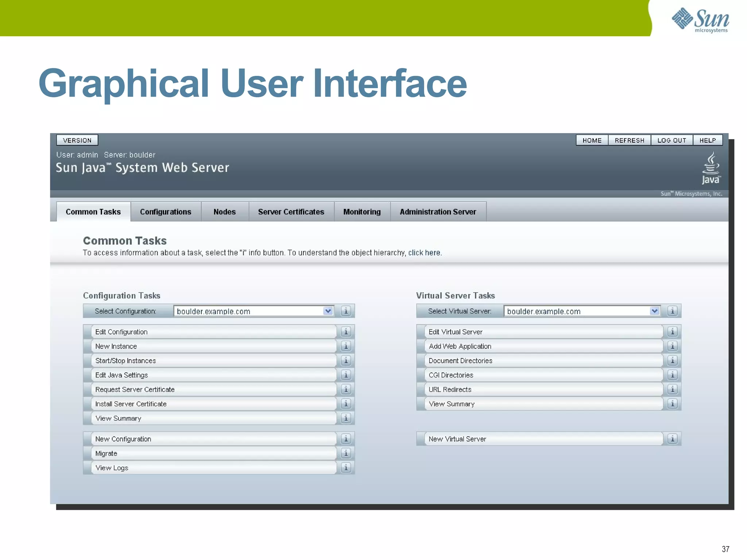Viewport: 747px width, 560px height.
Task: Click info icon next to Select Configuration
Action: coord(346,311)
